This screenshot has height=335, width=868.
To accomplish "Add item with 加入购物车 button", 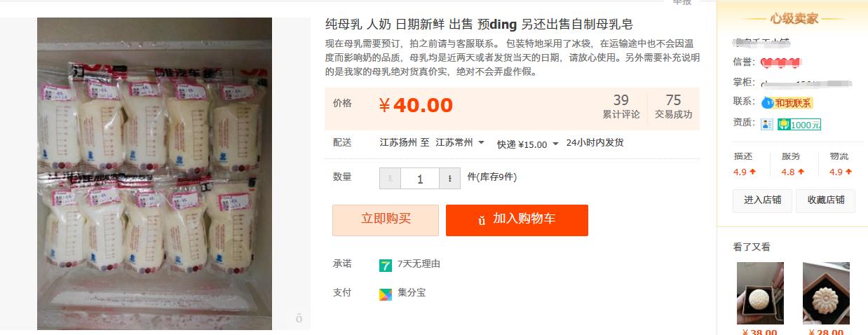I will pyautogui.click(x=517, y=220).
